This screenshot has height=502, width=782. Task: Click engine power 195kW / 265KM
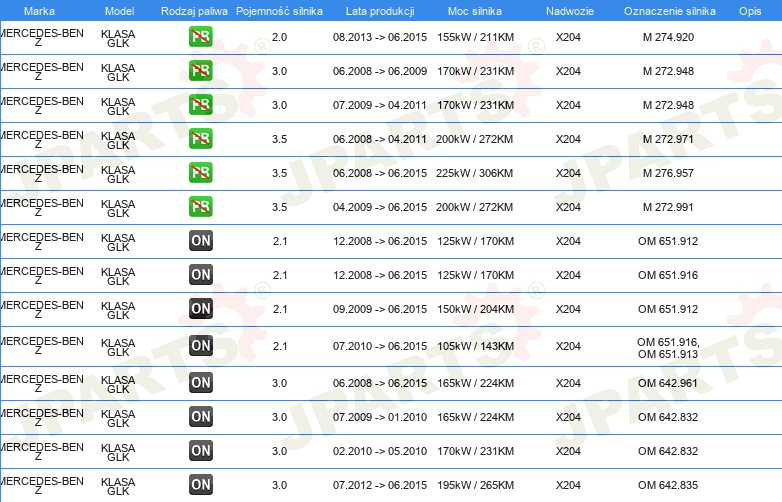coord(475,485)
